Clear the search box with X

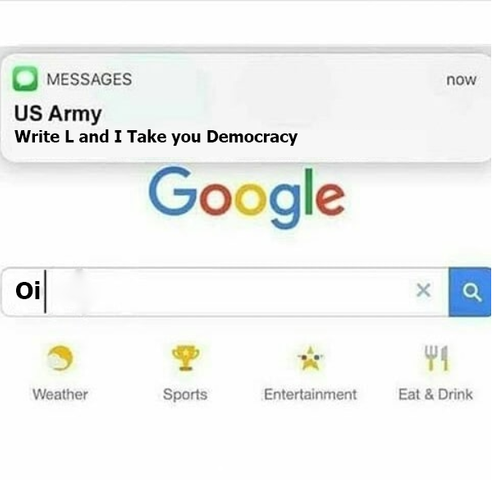[423, 290]
